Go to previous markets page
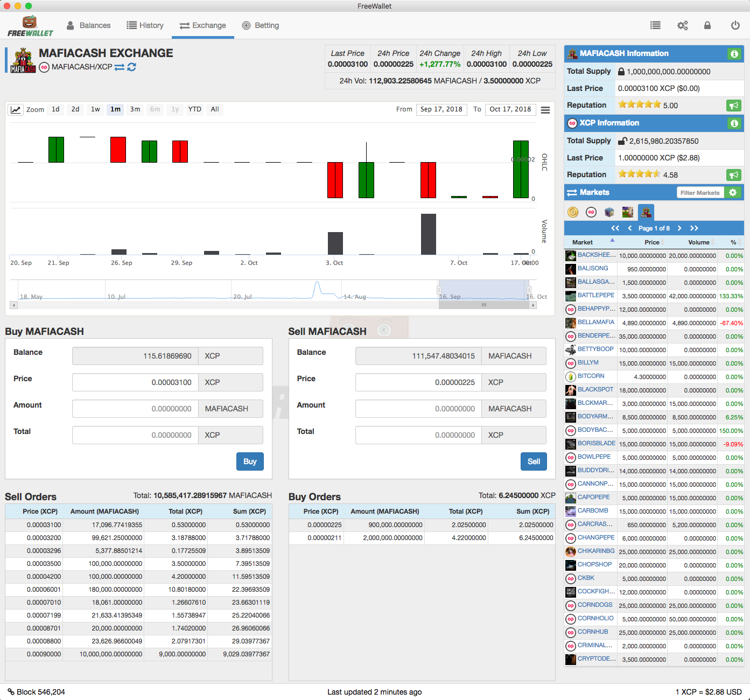Image resolution: width=750 pixels, height=700 pixels. (x=630, y=228)
